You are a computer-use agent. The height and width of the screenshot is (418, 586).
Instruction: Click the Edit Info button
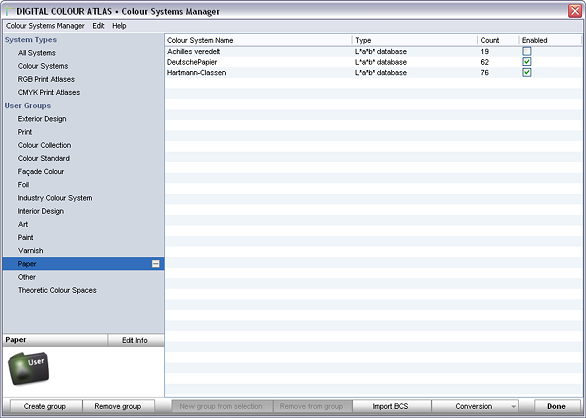point(135,340)
